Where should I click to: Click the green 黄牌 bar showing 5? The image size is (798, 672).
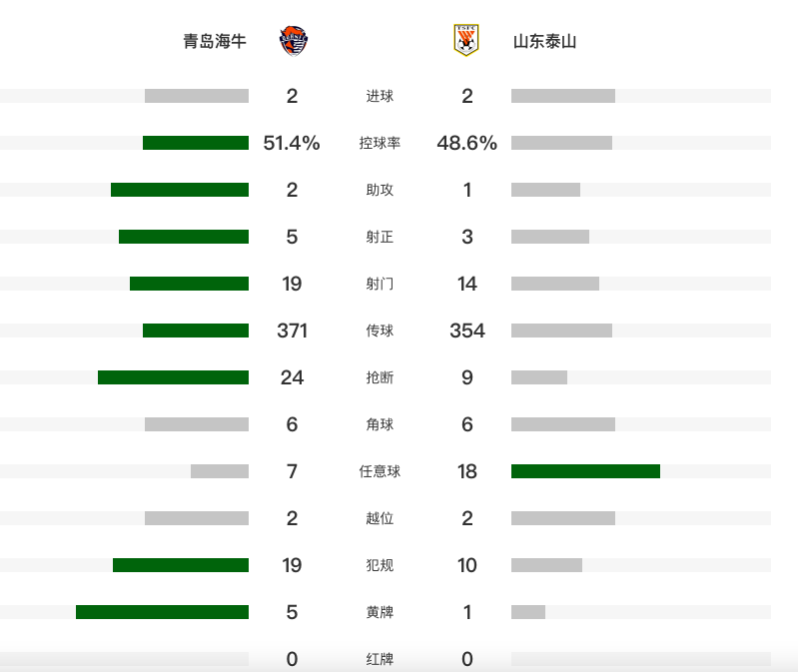click(163, 612)
